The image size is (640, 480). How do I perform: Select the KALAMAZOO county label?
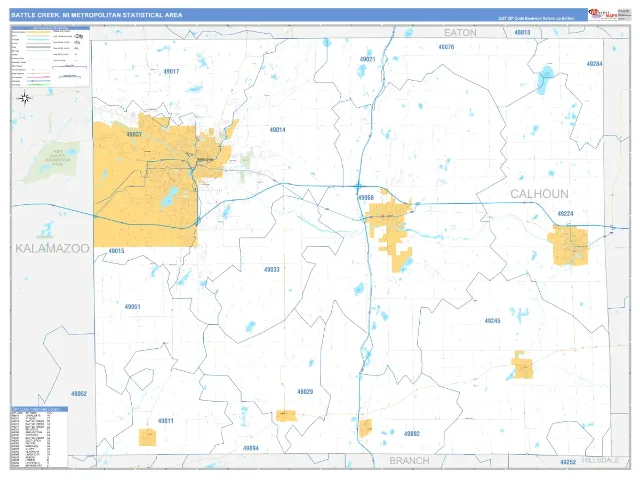[x=52, y=248]
